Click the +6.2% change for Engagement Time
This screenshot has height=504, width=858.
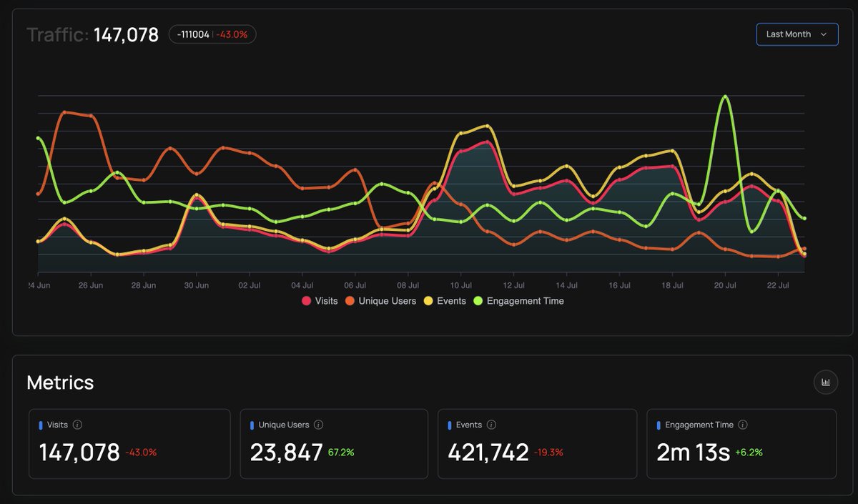749,453
